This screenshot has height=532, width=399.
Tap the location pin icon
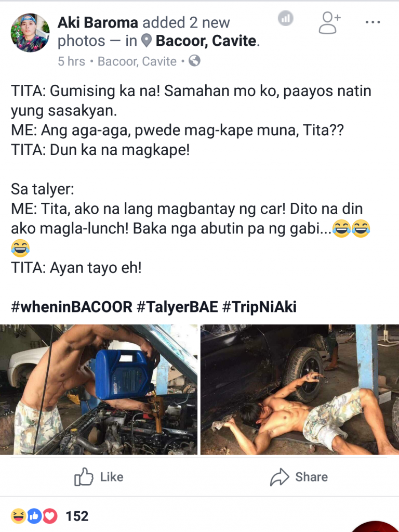147,41
